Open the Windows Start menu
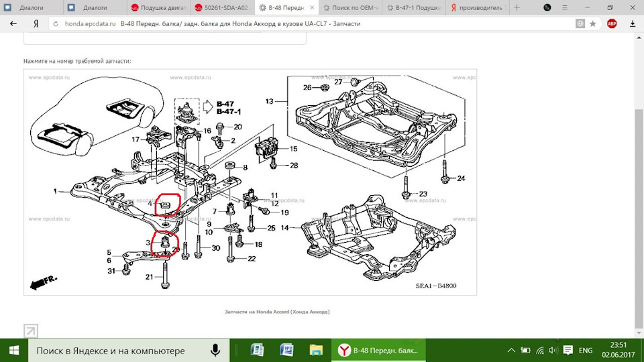This screenshot has height=362, width=644. (x=14, y=351)
